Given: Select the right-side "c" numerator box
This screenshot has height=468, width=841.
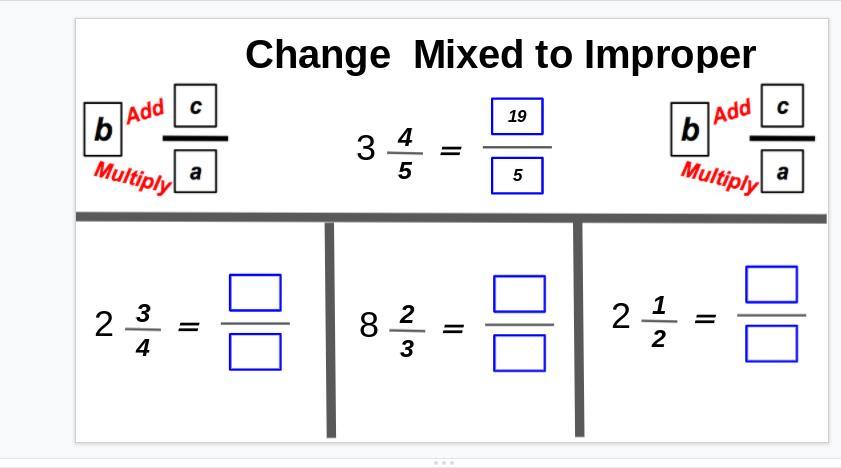Looking at the screenshot, I should click(783, 106).
